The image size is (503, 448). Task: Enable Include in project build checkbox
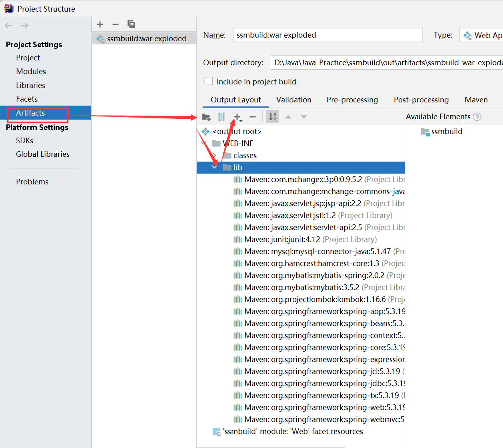click(209, 81)
